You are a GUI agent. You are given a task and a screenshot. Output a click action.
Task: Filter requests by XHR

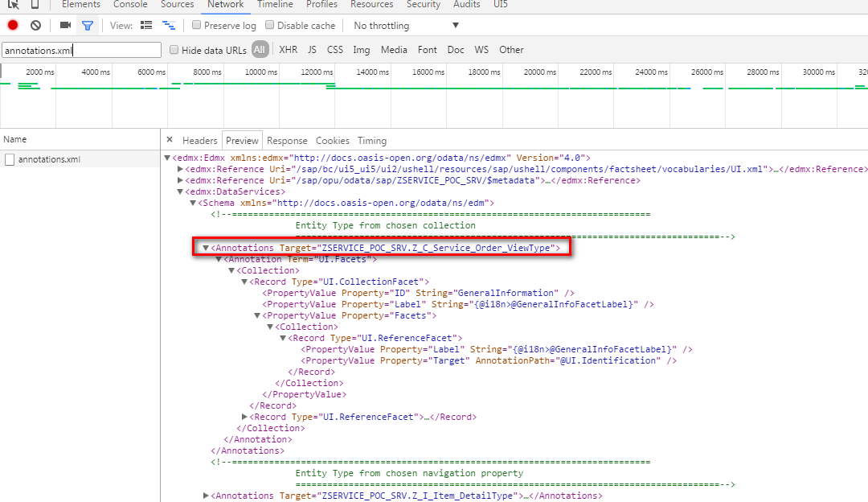289,50
